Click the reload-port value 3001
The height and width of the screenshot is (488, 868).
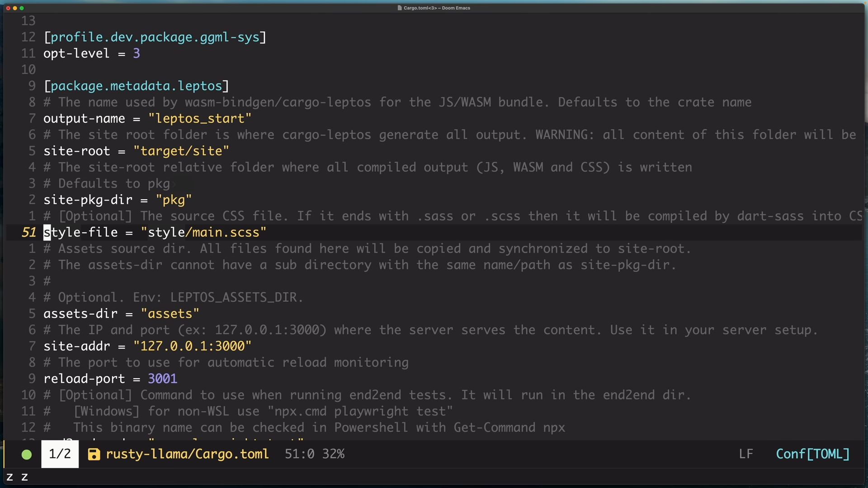tap(162, 379)
